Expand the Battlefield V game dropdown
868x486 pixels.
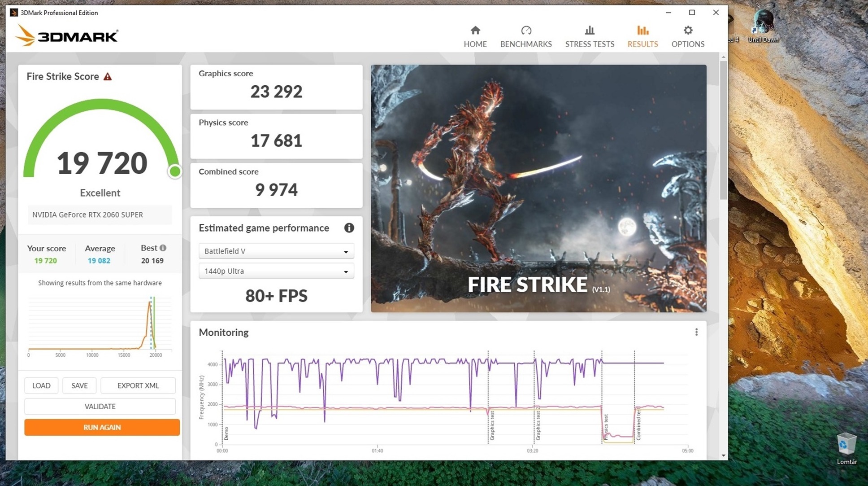click(x=276, y=251)
